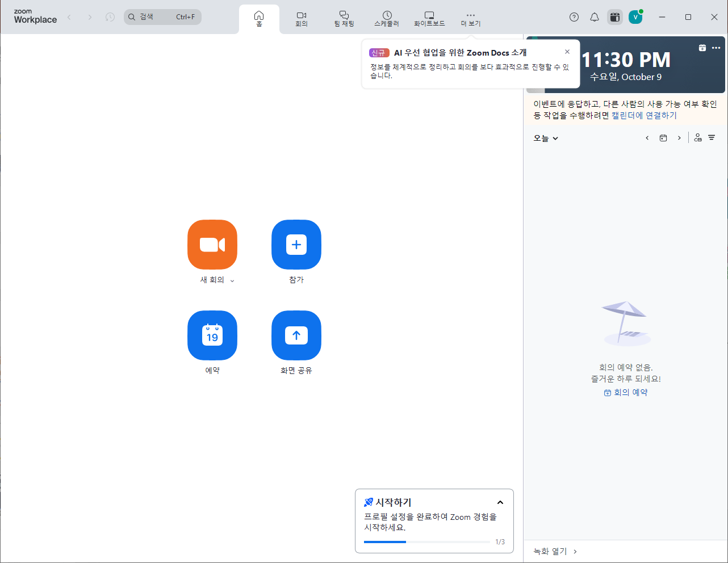
Task: Open the notifications bell
Action: [594, 17]
